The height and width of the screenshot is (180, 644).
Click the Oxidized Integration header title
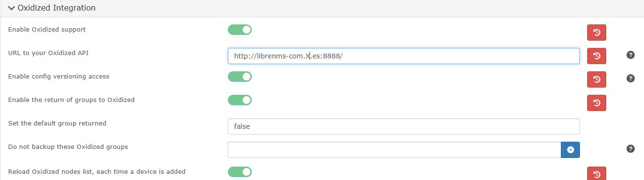[56, 8]
